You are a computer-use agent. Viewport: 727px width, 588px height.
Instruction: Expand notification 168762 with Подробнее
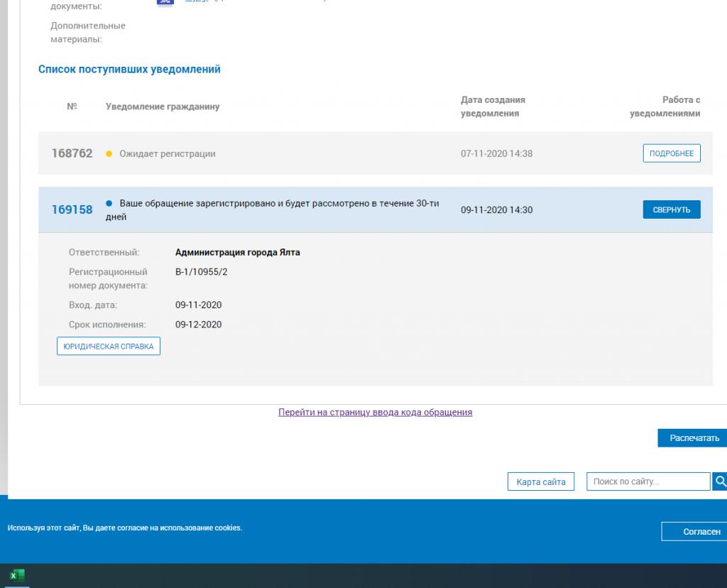(671, 153)
